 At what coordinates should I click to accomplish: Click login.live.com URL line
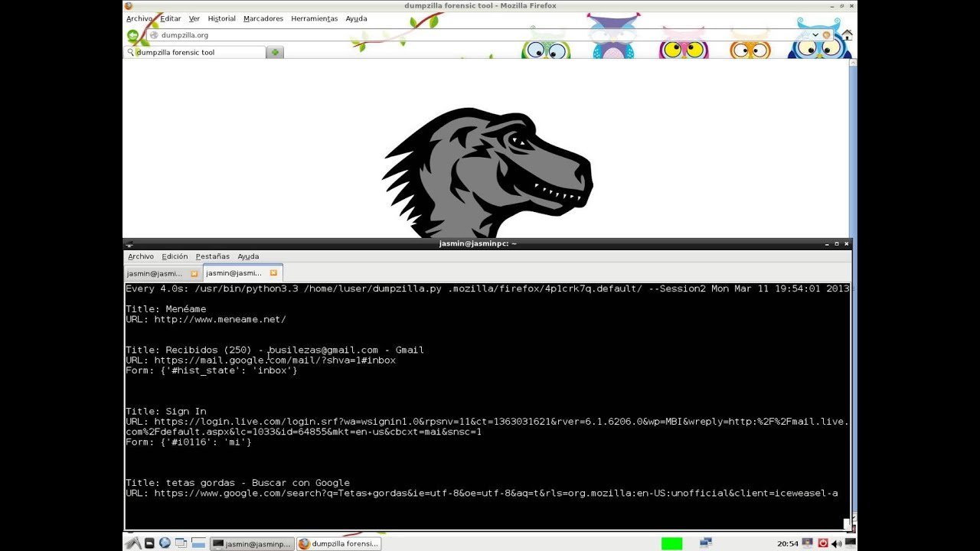click(488, 426)
